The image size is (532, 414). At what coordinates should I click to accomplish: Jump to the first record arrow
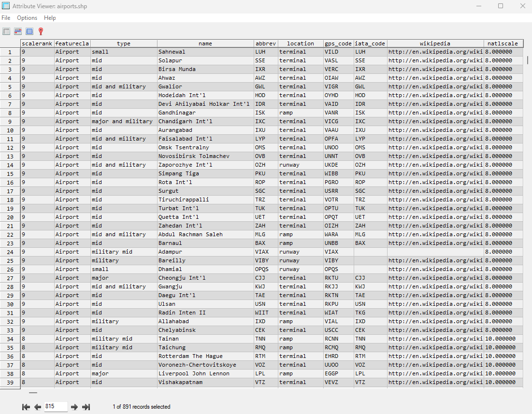26,407
